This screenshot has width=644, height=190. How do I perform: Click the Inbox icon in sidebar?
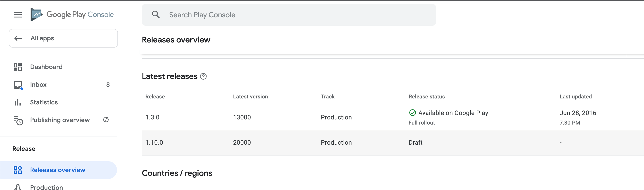pos(18,85)
